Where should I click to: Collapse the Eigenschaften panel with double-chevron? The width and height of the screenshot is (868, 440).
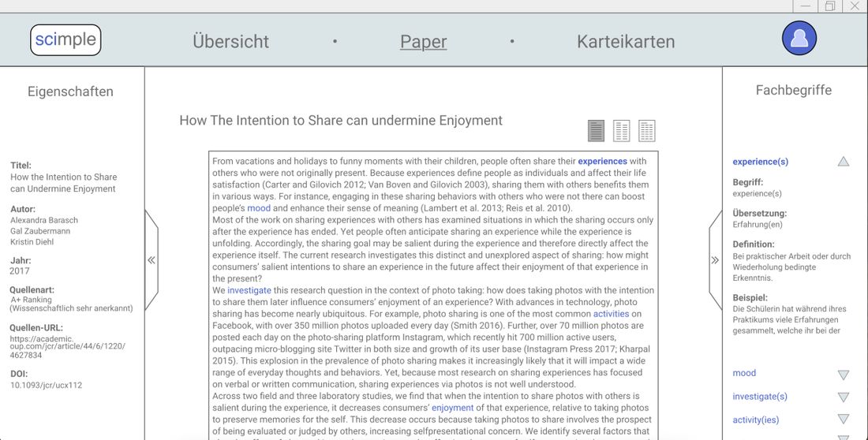coord(152,260)
